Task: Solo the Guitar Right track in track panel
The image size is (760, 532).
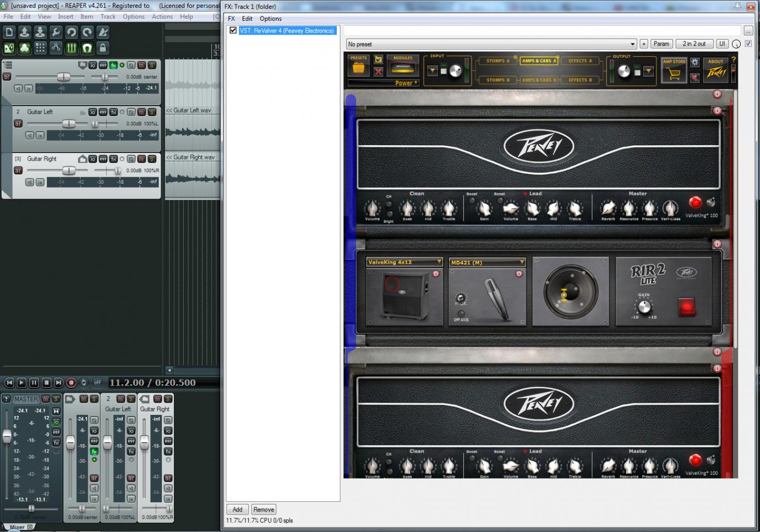Action: pos(152,159)
